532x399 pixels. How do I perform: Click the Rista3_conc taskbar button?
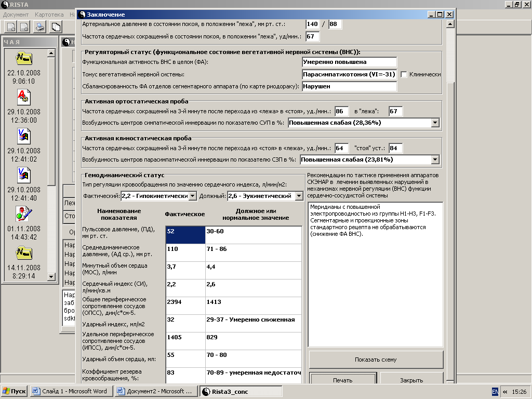pyautogui.click(x=241, y=392)
